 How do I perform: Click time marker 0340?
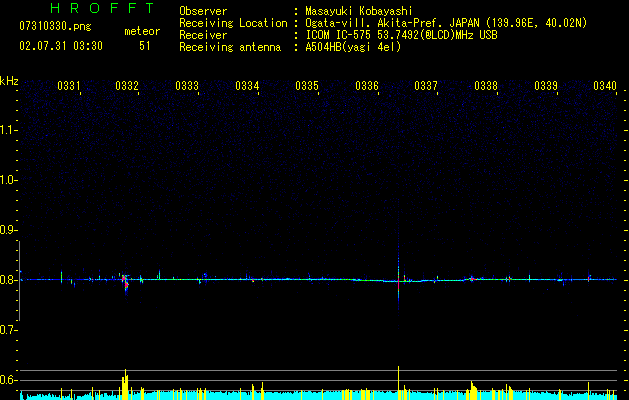(x=605, y=86)
